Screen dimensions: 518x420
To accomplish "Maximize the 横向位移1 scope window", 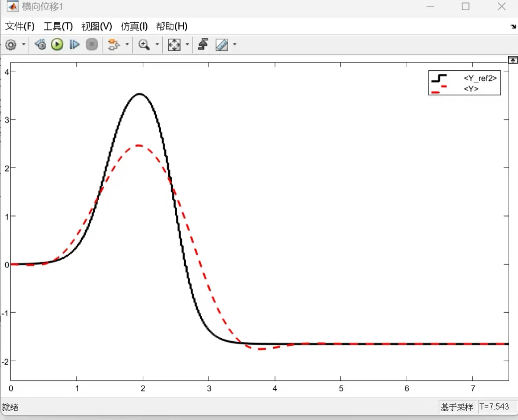I will [465, 6].
